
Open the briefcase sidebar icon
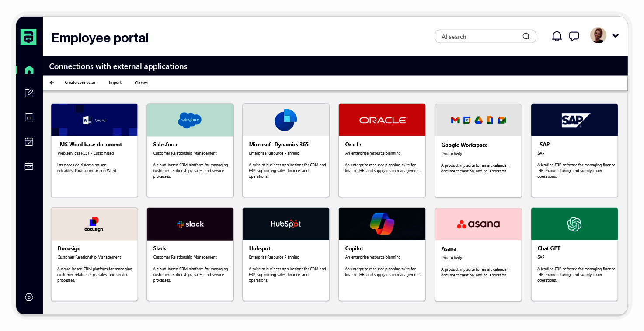pos(29,166)
